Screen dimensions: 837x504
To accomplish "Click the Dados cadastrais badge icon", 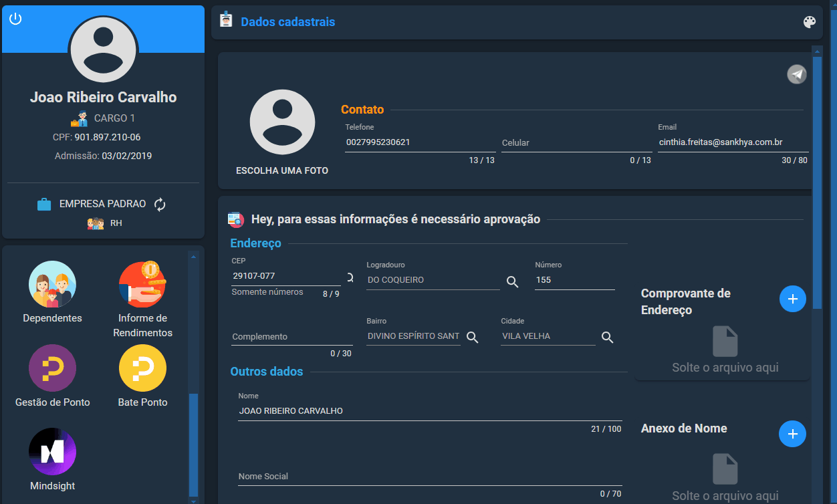I will [x=226, y=19].
